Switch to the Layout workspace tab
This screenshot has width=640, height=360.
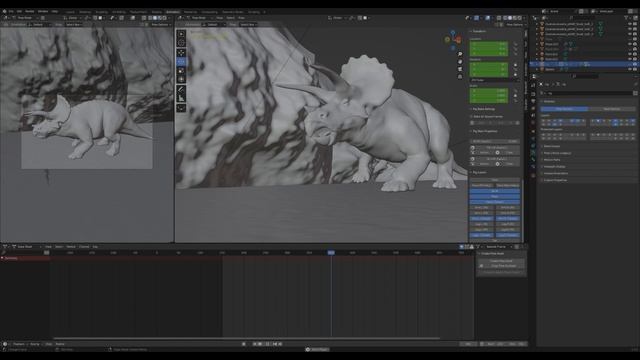(x=70, y=12)
